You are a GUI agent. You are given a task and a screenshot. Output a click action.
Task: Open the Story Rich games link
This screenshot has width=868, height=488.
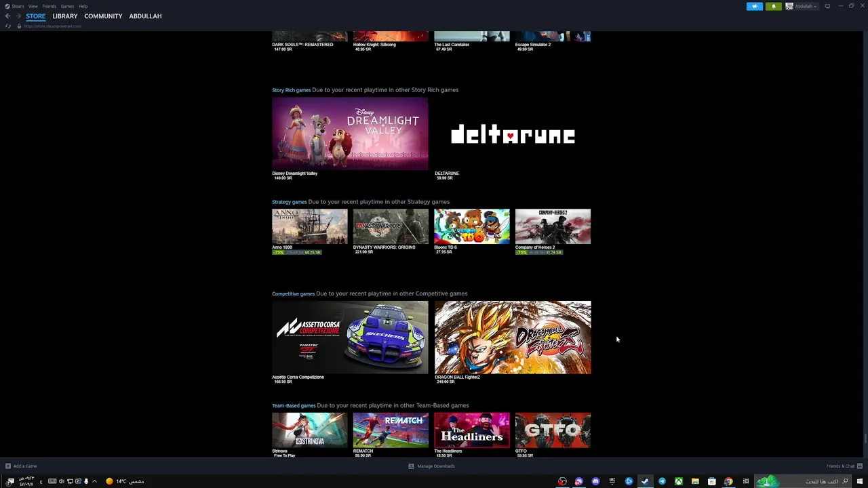point(292,89)
